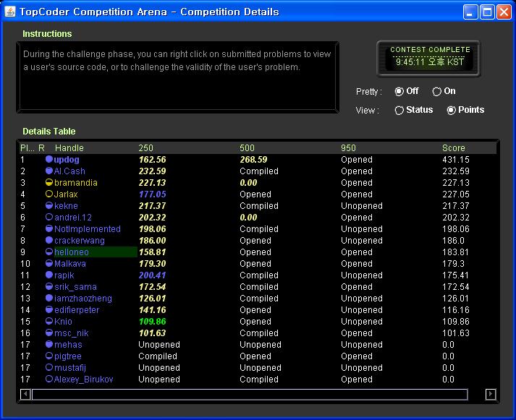Screen dimensions: 516x420
Task: Select msc_nik's 101.63 submission
Action: point(153,333)
